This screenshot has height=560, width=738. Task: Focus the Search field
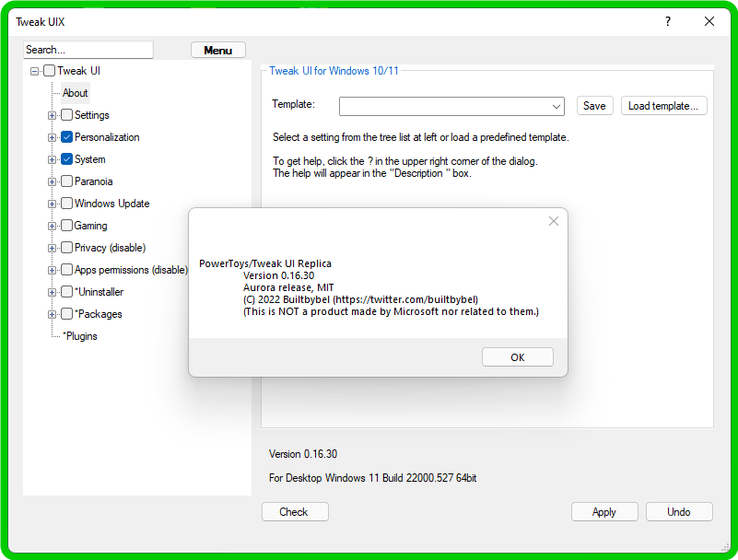coord(88,50)
